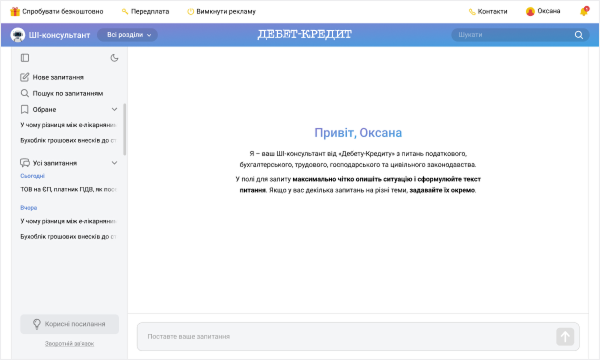600x360 pixels.
Task: Collapse the Обране chevron
Action: (x=114, y=109)
